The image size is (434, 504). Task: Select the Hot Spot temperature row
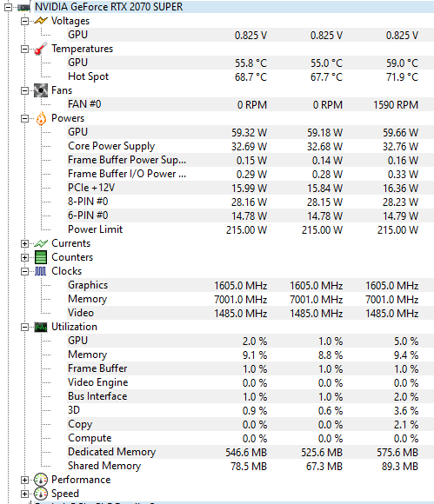point(250,76)
